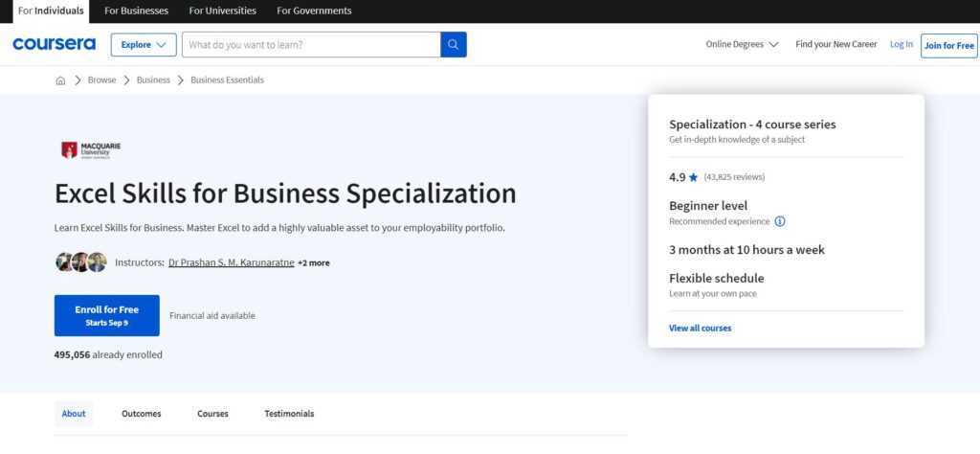Click the Enroll for Free button

[107, 315]
